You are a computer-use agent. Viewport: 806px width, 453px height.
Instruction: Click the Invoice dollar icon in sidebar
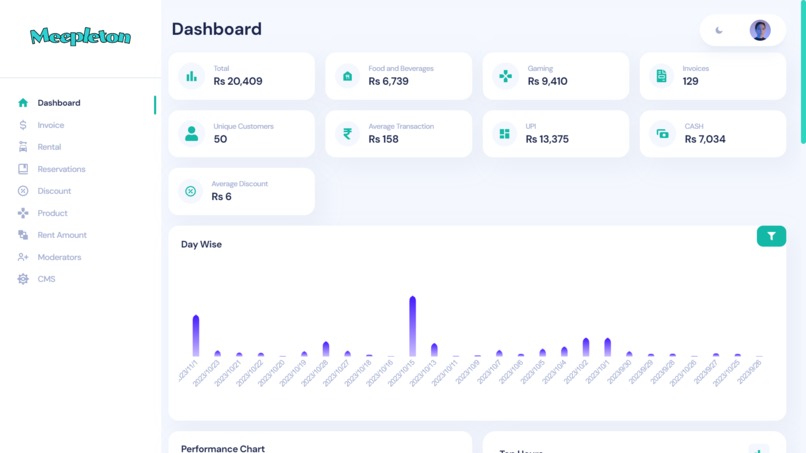pos(23,125)
